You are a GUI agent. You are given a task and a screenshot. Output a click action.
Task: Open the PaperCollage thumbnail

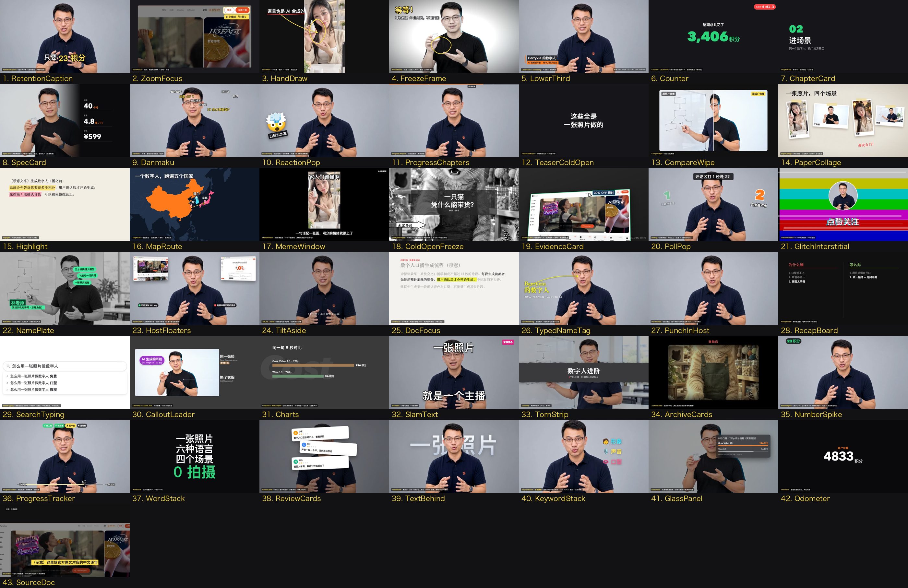pos(843,120)
